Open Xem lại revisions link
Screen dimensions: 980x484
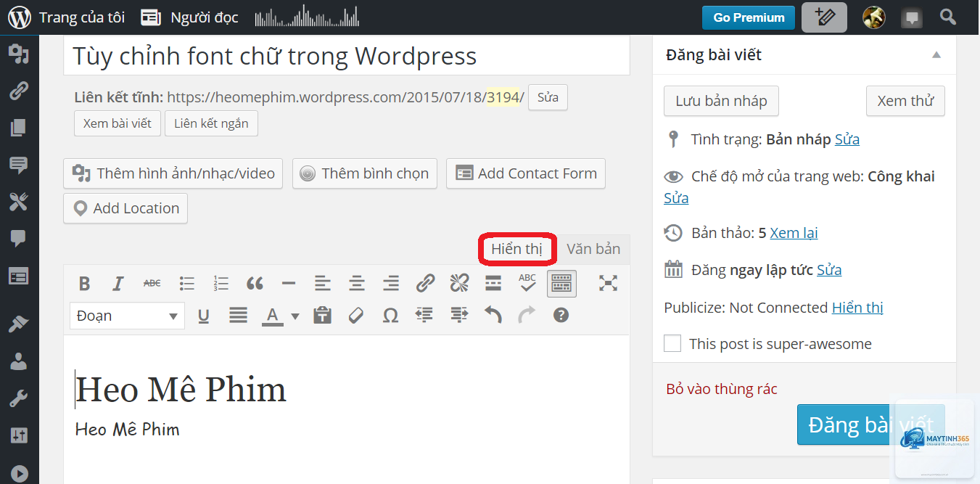[794, 233]
